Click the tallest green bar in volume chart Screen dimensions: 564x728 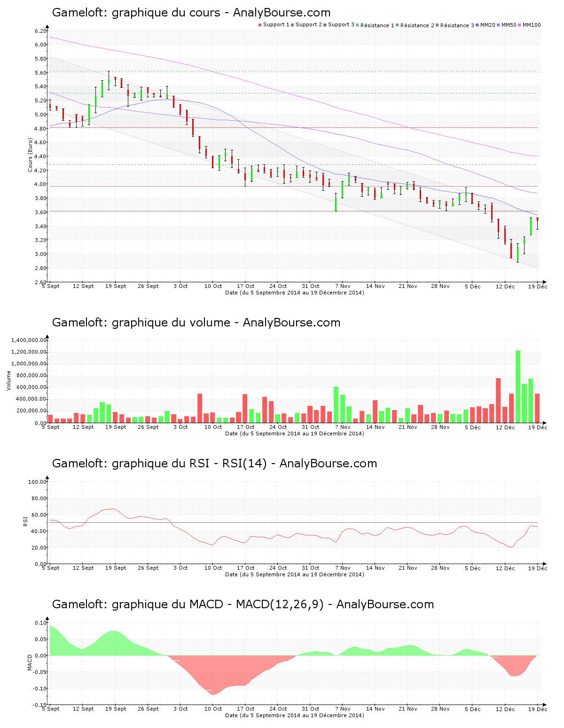[x=518, y=387]
